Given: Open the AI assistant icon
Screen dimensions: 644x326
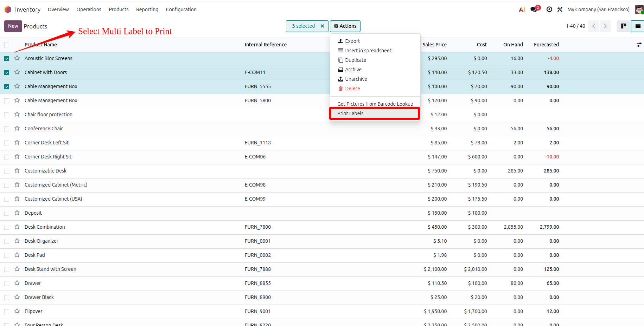Looking at the screenshot, I should [522, 9].
